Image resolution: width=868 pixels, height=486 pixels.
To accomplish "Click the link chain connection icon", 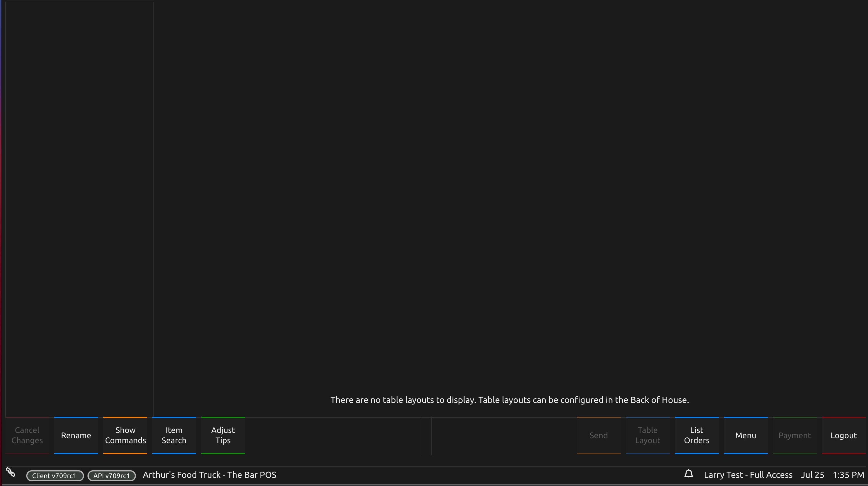I will coord(10,472).
